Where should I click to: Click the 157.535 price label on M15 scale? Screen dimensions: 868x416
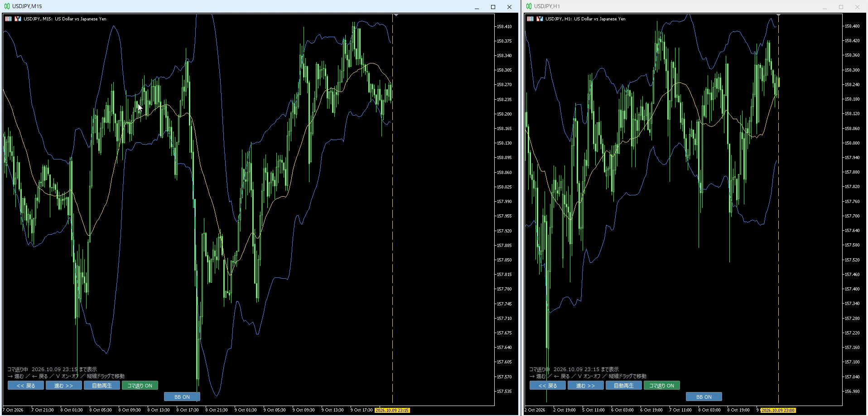504,392
